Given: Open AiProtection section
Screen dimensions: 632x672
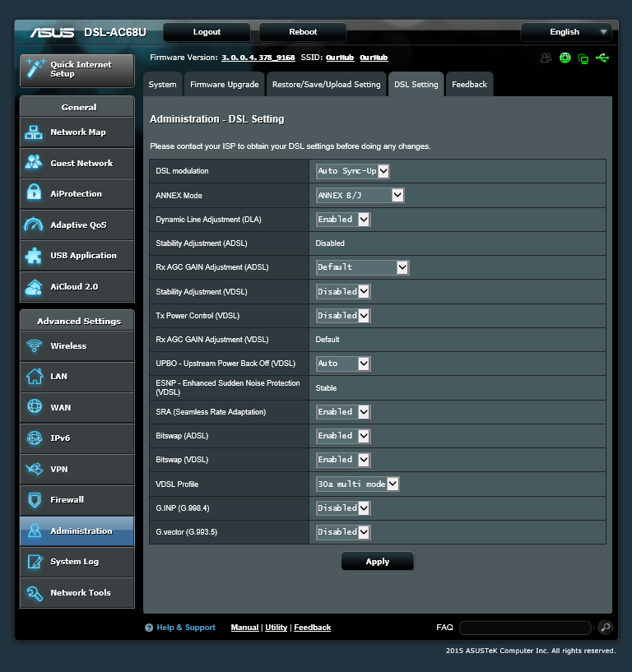Looking at the screenshot, I should tap(77, 194).
